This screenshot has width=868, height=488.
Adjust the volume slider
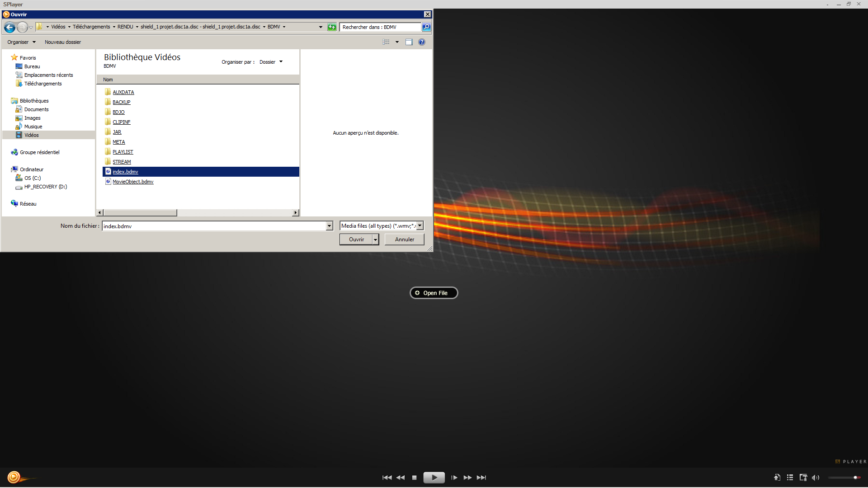click(x=844, y=478)
